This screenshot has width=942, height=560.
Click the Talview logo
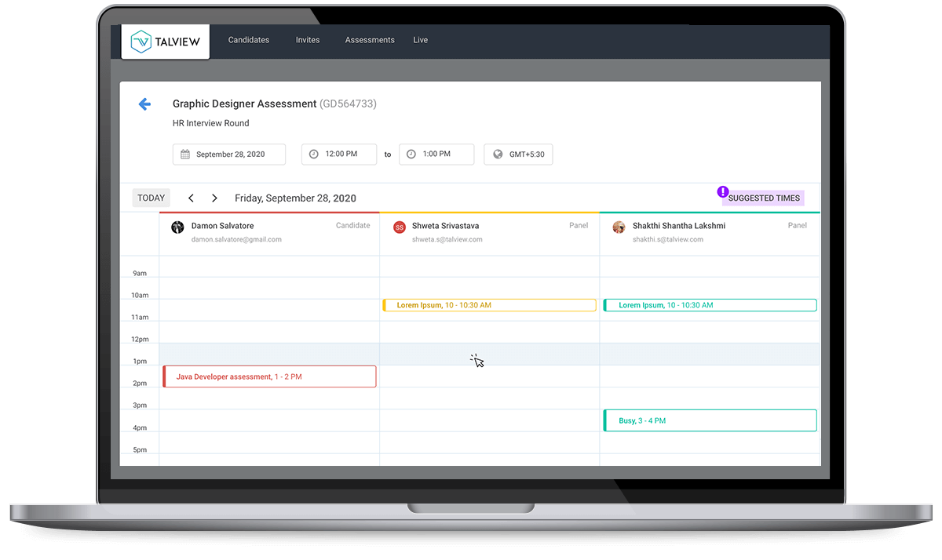click(x=166, y=41)
